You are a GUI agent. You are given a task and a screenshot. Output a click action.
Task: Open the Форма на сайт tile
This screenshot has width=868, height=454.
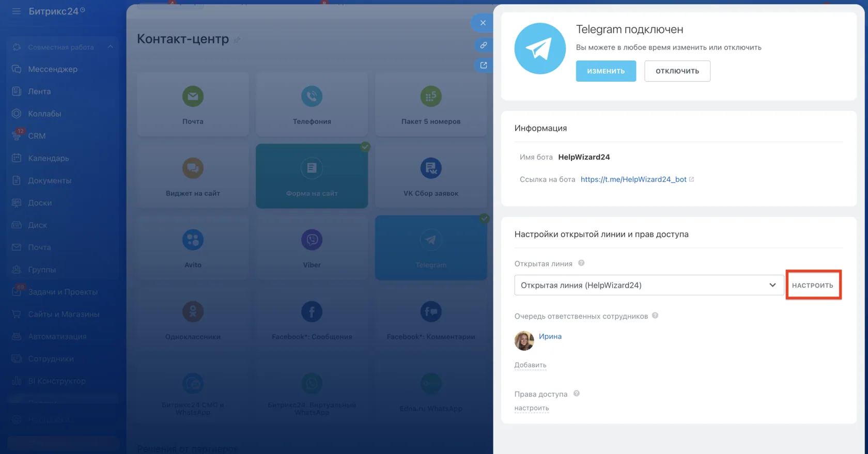tap(312, 176)
